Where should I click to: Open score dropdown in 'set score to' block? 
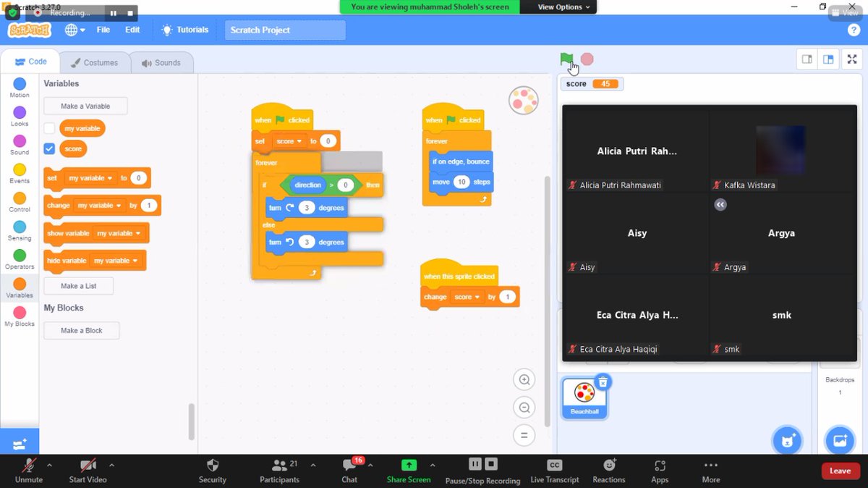289,141
